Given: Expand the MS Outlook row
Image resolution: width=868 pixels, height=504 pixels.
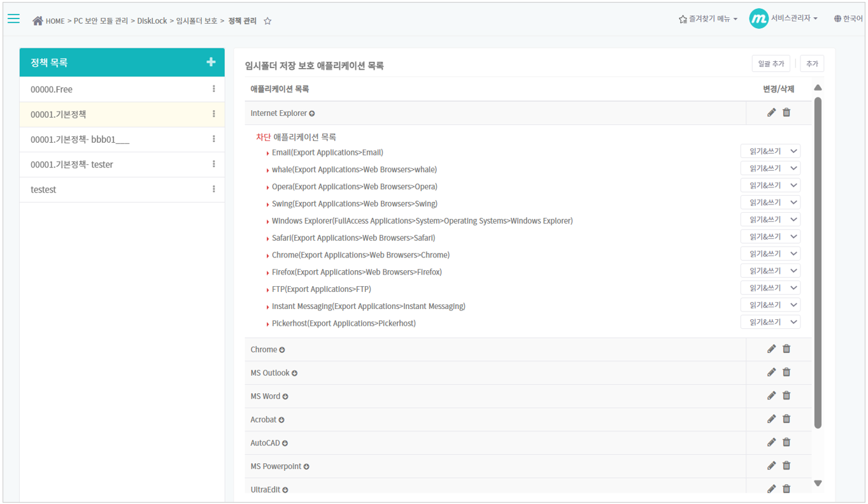Looking at the screenshot, I should click(x=294, y=373).
